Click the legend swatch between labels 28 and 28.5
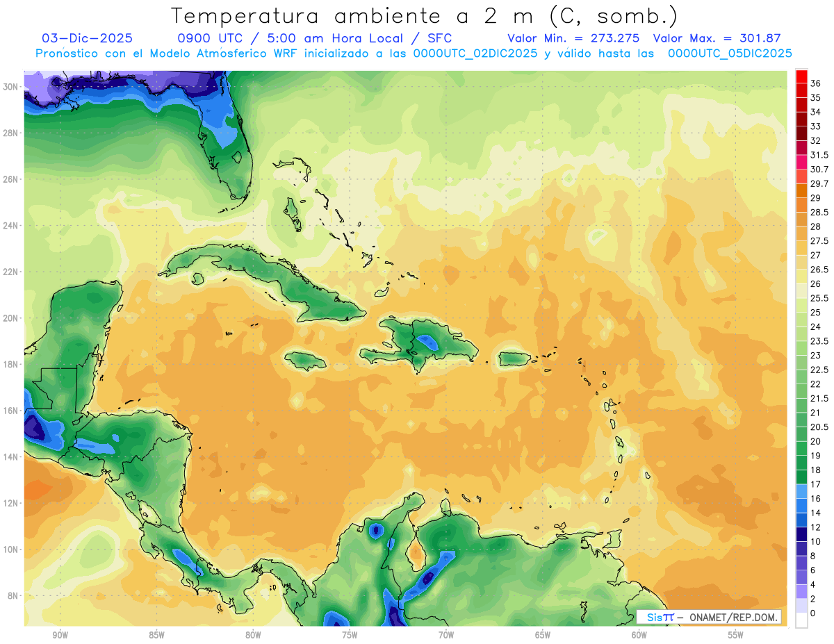This screenshot has width=834, height=644. tap(801, 220)
